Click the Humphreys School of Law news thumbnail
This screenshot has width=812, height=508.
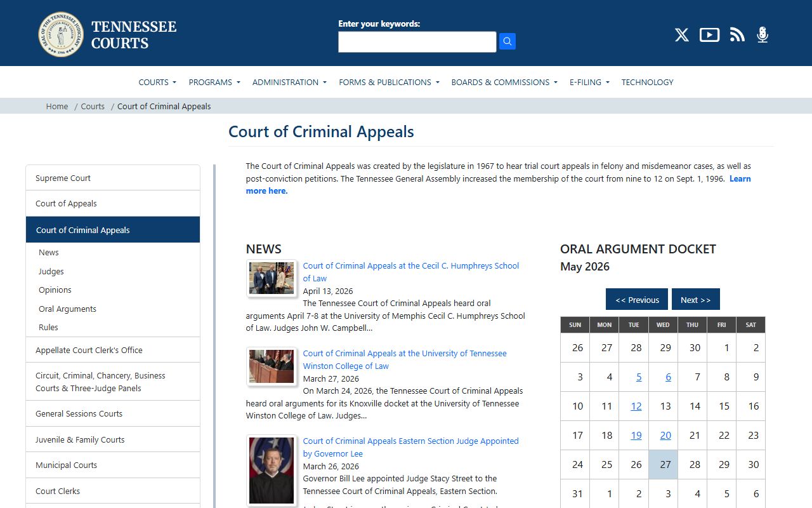272,278
